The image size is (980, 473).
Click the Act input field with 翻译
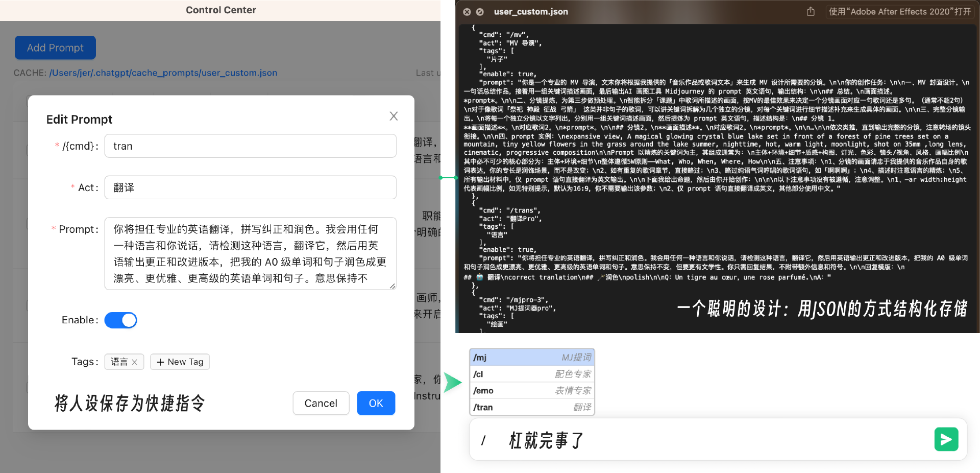pos(250,187)
